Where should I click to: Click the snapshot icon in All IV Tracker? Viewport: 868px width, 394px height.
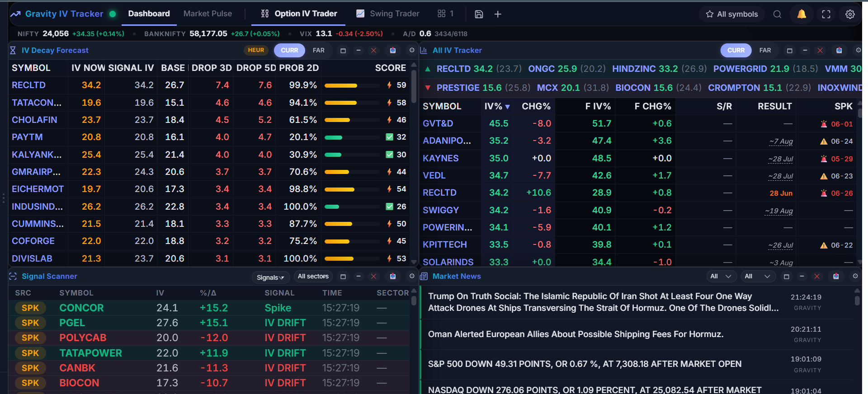pos(839,50)
